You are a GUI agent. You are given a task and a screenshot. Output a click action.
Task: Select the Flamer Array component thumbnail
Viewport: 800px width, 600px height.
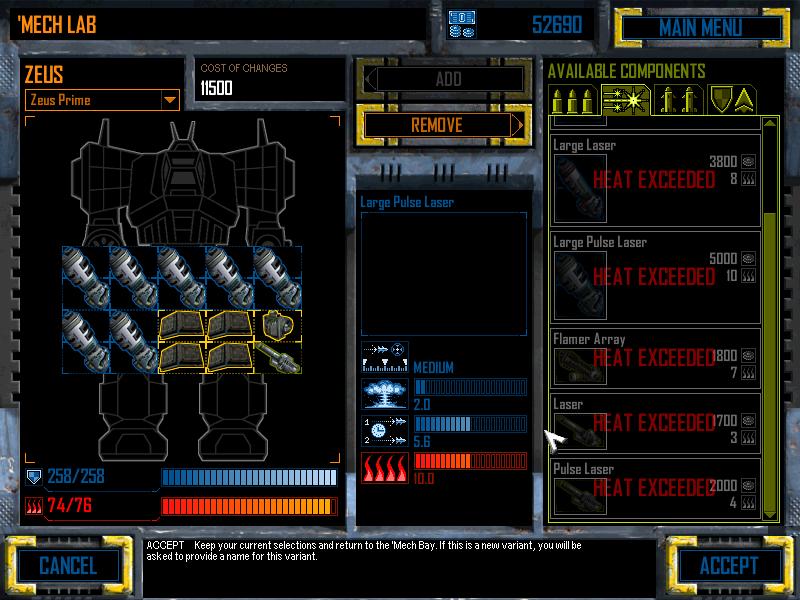pos(580,366)
